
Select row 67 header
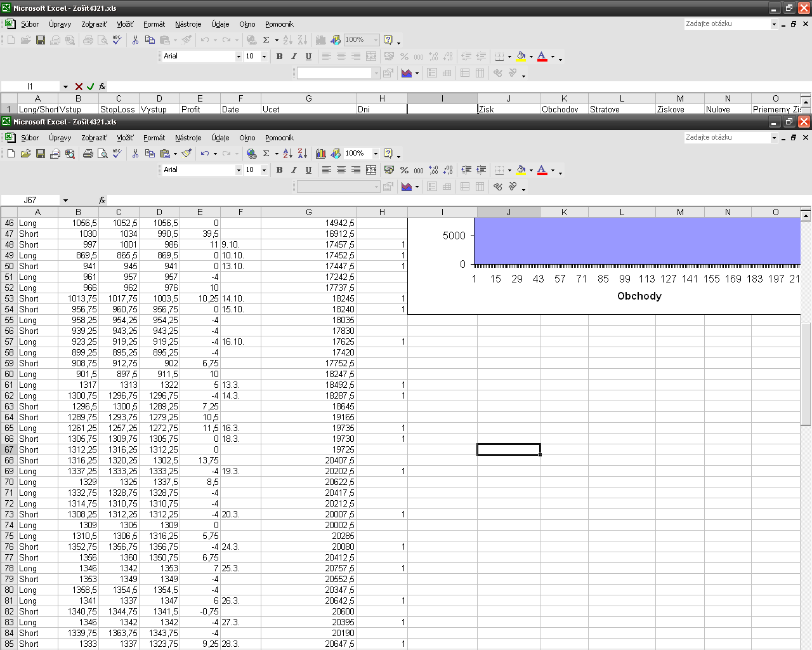click(x=9, y=449)
